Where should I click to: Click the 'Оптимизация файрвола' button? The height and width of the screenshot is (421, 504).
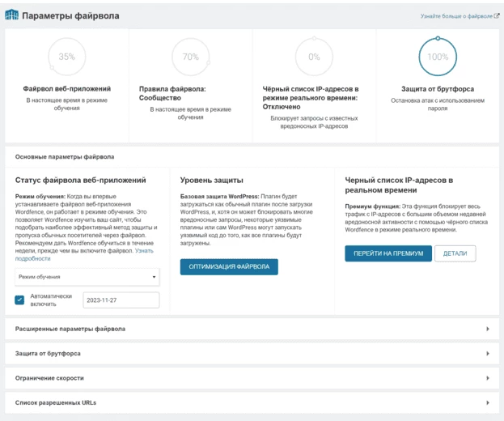[x=229, y=266]
